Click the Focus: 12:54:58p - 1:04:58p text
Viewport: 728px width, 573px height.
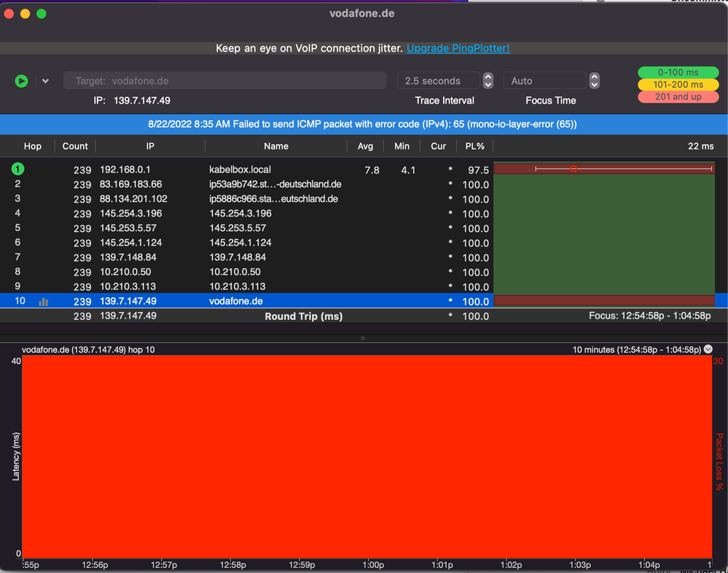[649, 316]
